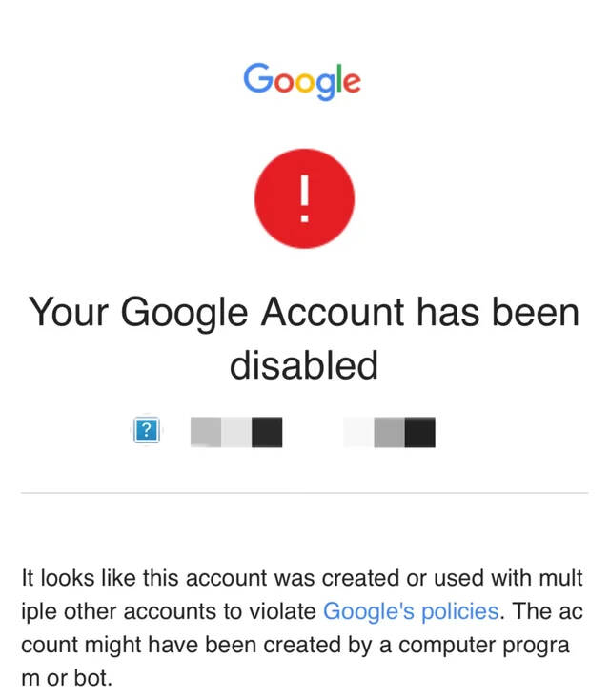Click the black square in first redacted block
Viewport: 610px width, 700px height.
tap(267, 431)
